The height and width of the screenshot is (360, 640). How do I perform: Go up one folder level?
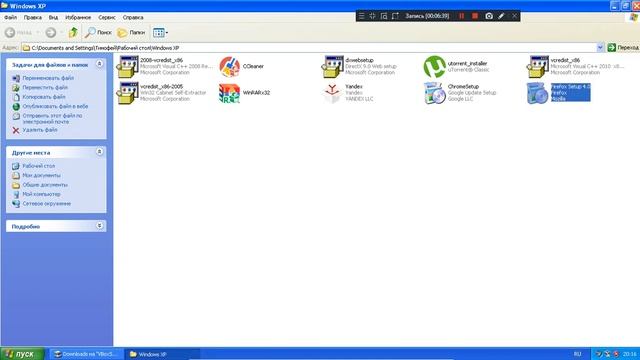point(73,32)
